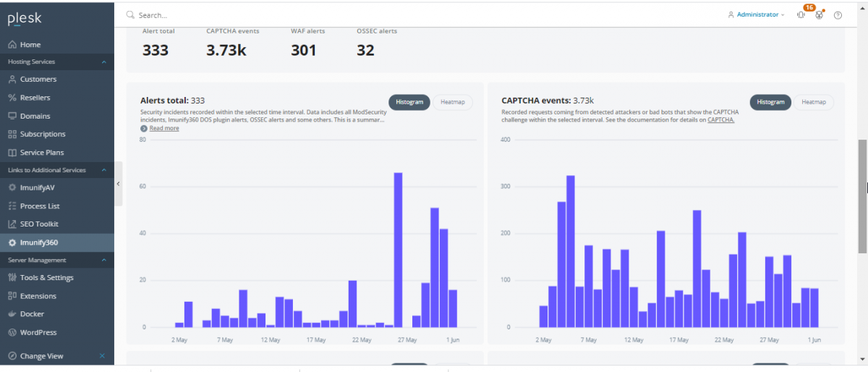Click the WAF alerts value 301
The height and width of the screenshot is (372, 868).
click(x=304, y=50)
